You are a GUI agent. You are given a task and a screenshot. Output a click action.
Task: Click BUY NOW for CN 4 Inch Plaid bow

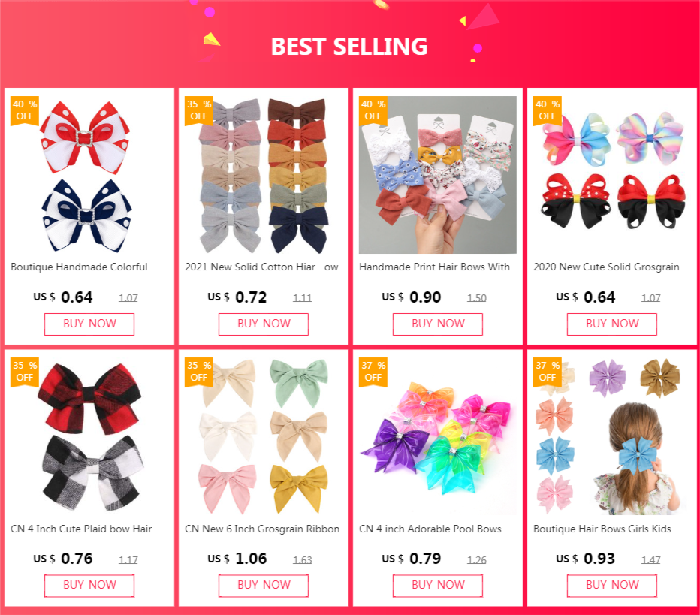[x=89, y=586]
